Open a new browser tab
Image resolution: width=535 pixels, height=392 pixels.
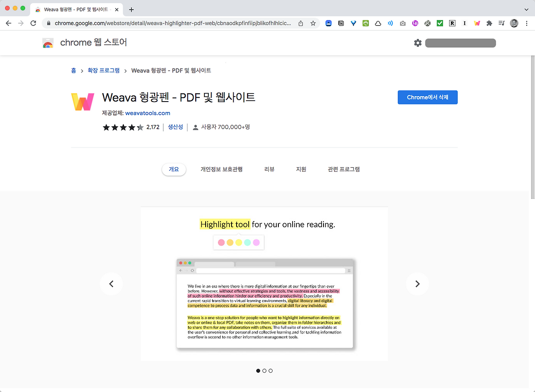(131, 9)
